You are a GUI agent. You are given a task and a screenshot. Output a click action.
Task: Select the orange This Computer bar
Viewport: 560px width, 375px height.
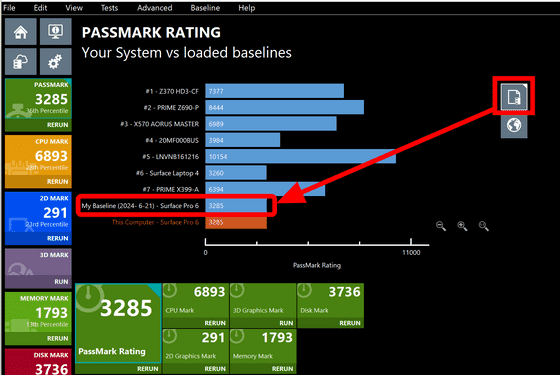pos(236,222)
